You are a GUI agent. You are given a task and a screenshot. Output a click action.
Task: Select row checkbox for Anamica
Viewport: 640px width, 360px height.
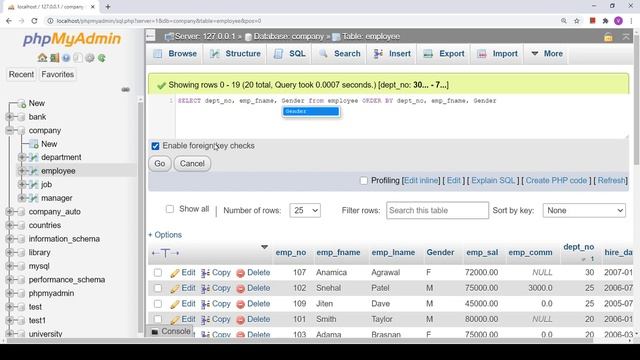(x=158, y=273)
